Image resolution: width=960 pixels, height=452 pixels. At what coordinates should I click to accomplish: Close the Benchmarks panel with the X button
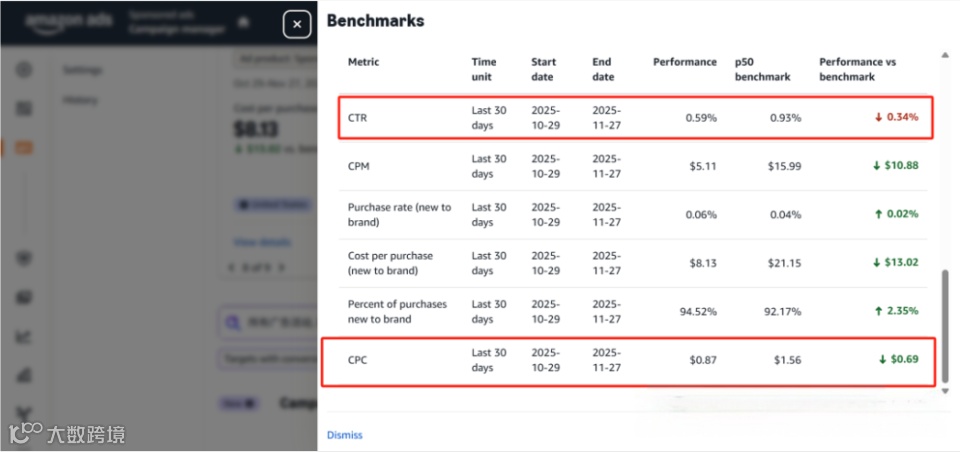(x=297, y=24)
